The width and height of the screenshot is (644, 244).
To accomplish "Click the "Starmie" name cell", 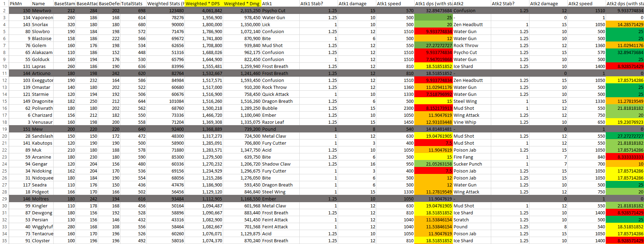I will [42, 94].
